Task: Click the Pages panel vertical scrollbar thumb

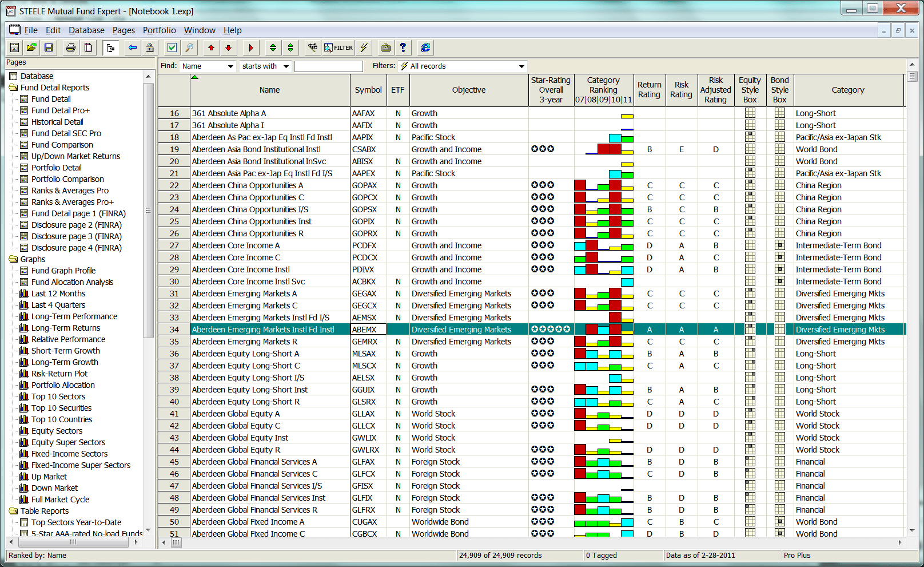Action: pyautogui.click(x=148, y=211)
